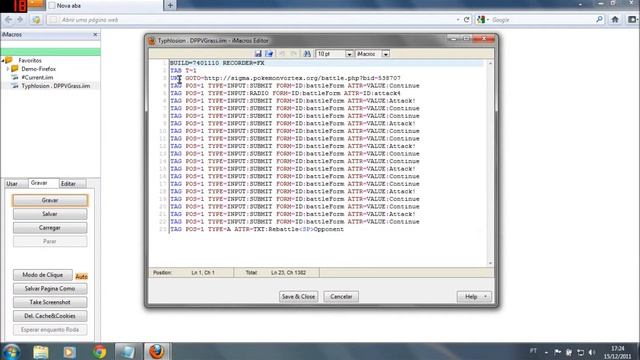Click the Find binoculars icon in editor
The height and width of the screenshot is (360, 640).
click(x=307, y=53)
